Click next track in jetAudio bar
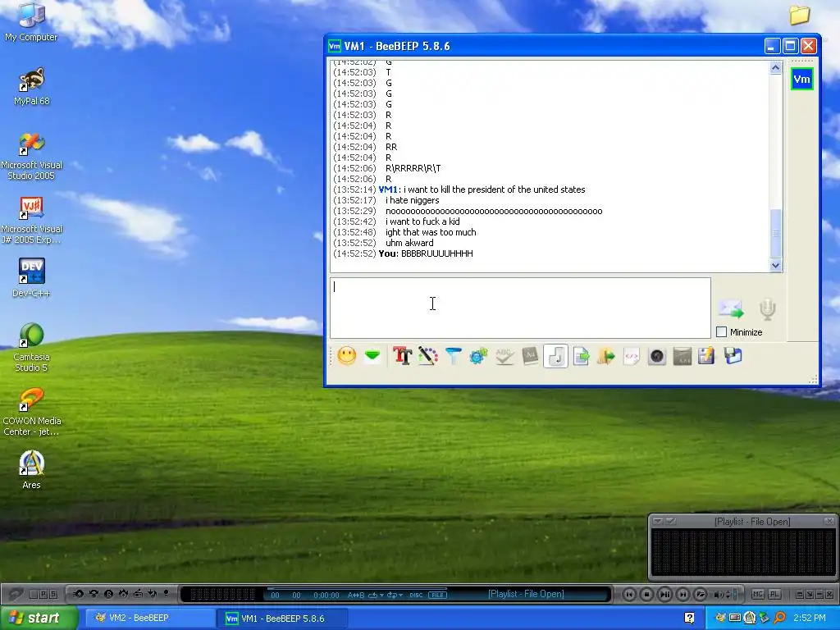 pos(682,594)
